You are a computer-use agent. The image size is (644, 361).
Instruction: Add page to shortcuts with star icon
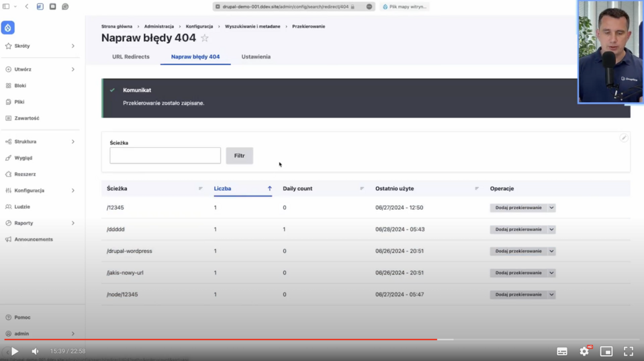click(205, 38)
